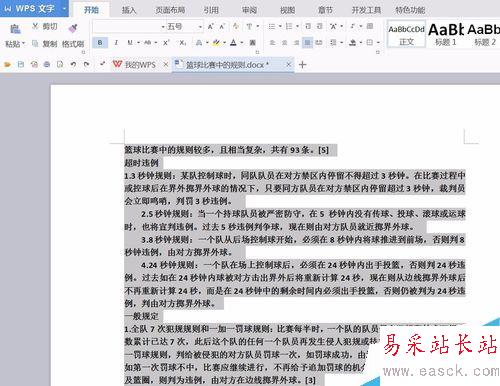Click the numbered list icon

click(x=289, y=26)
